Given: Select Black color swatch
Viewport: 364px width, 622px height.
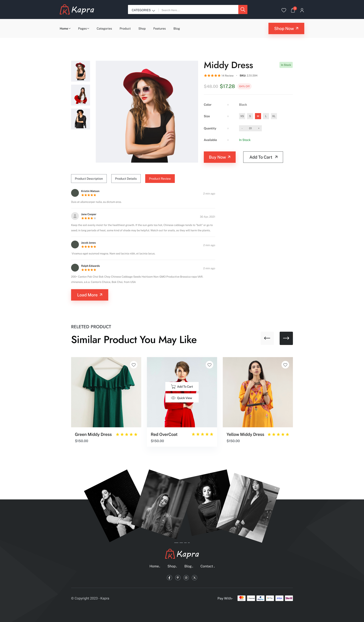Looking at the screenshot, I should pos(244,105).
